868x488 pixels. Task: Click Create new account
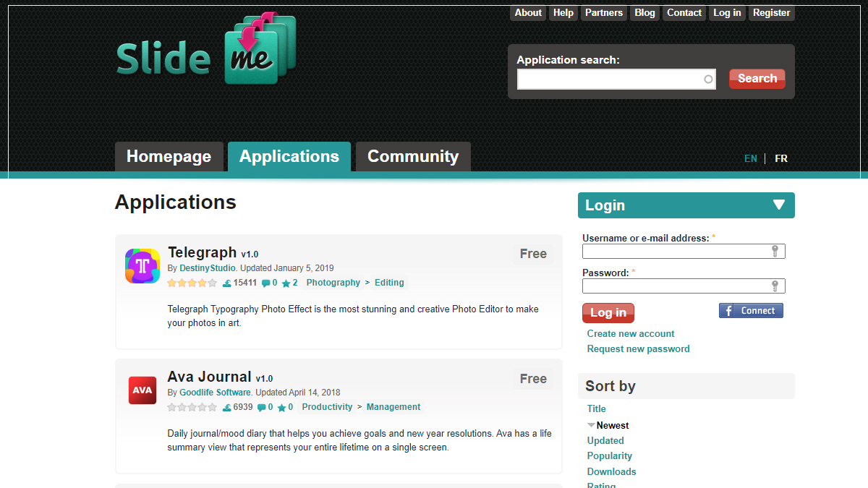pos(631,333)
